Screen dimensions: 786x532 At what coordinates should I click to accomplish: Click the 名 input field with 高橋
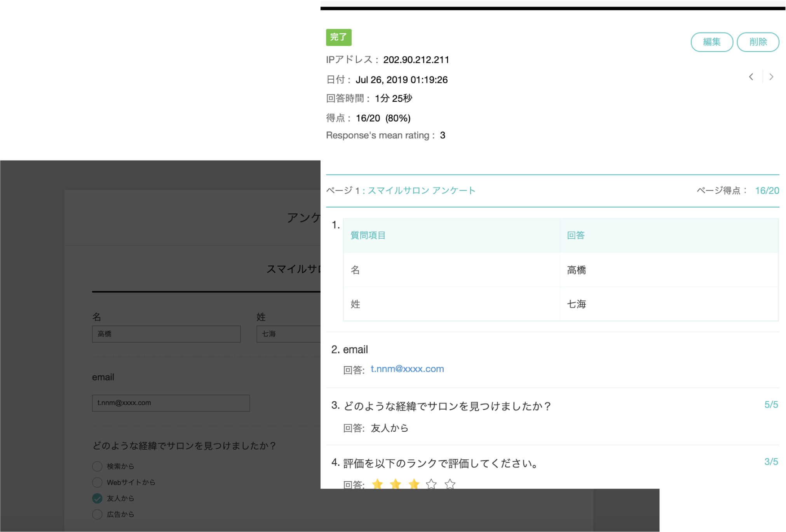tap(166, 334)
